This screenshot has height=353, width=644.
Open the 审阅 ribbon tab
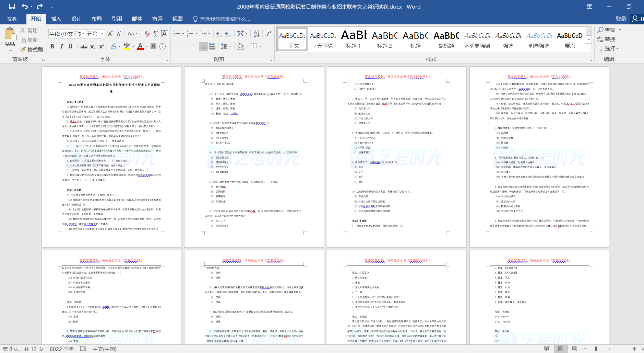(x=157, y=19)
